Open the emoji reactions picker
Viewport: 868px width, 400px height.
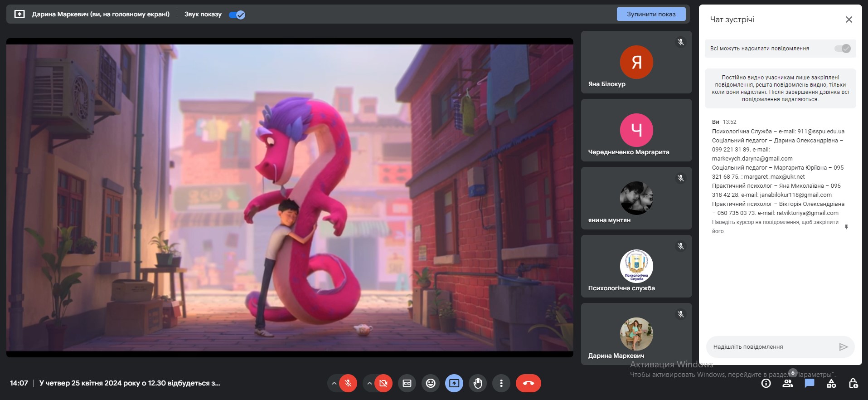[431, 383]
